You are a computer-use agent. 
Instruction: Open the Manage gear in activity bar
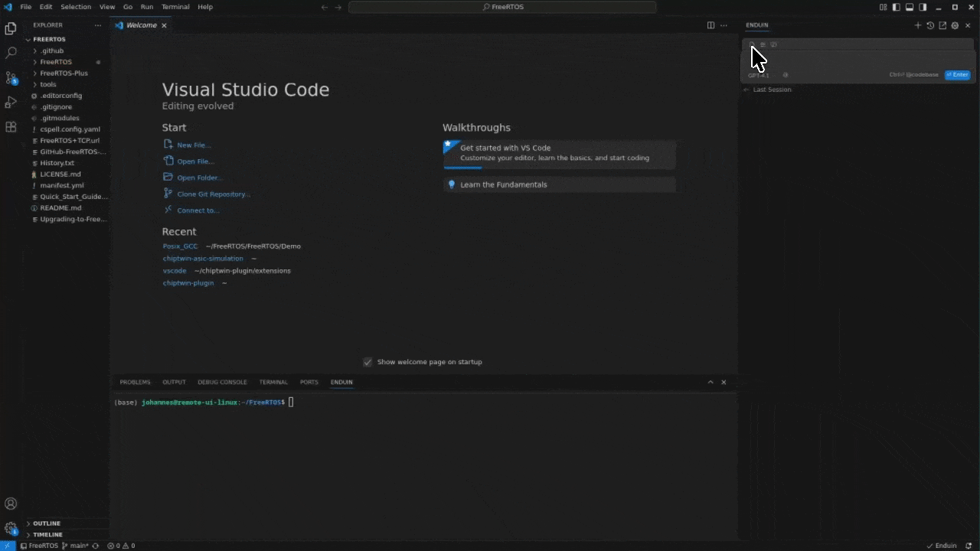(x=11, y=528)
